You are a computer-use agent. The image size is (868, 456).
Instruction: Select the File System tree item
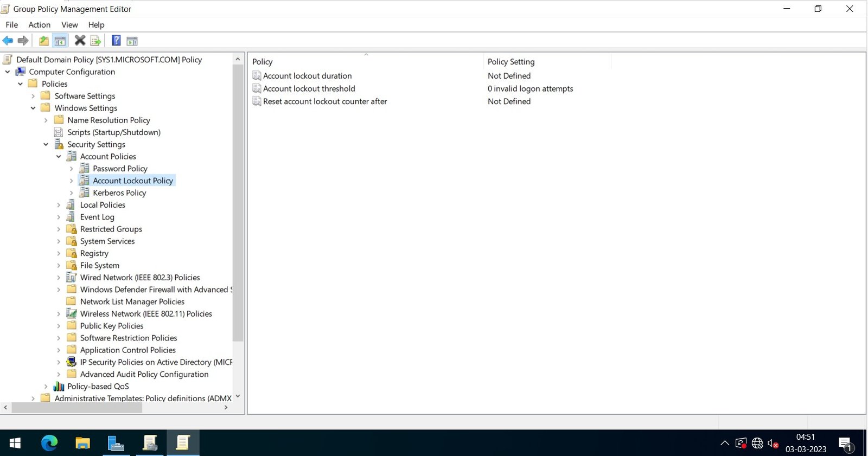(x=100, y=265)
